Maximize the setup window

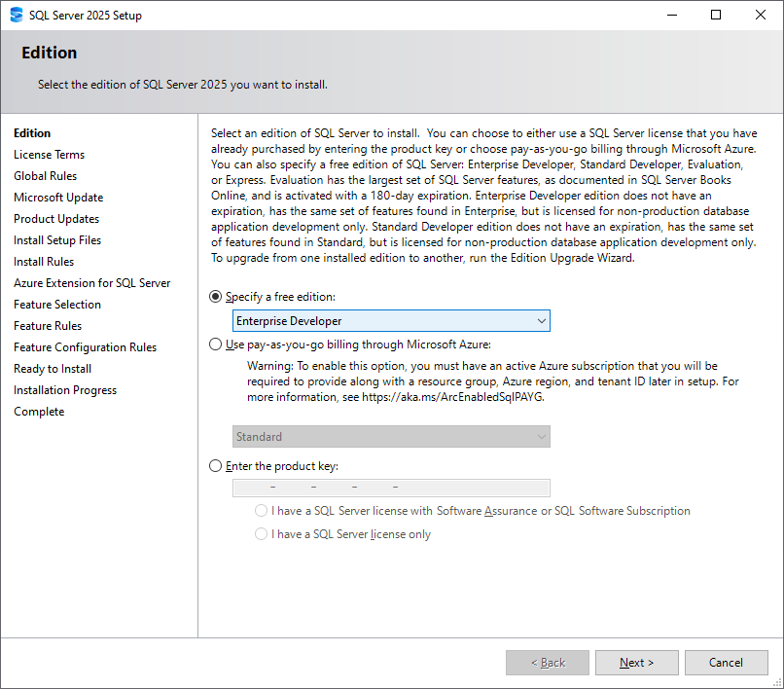tap(716, 15)
